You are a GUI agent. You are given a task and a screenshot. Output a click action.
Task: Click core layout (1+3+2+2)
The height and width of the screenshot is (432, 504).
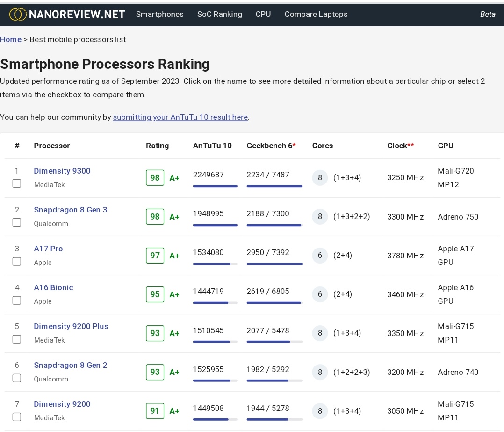click(x=351, y=217)
